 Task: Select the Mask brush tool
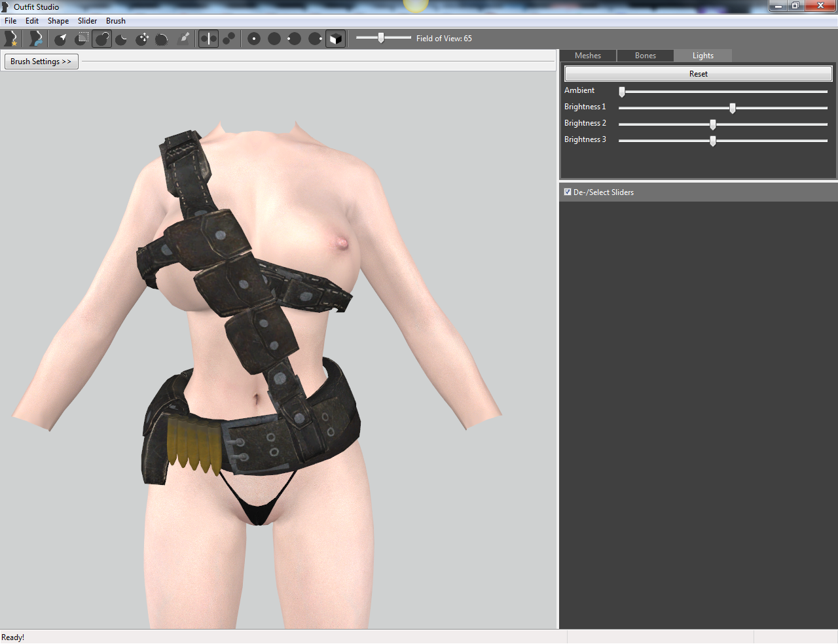click(x=81, y=39)
